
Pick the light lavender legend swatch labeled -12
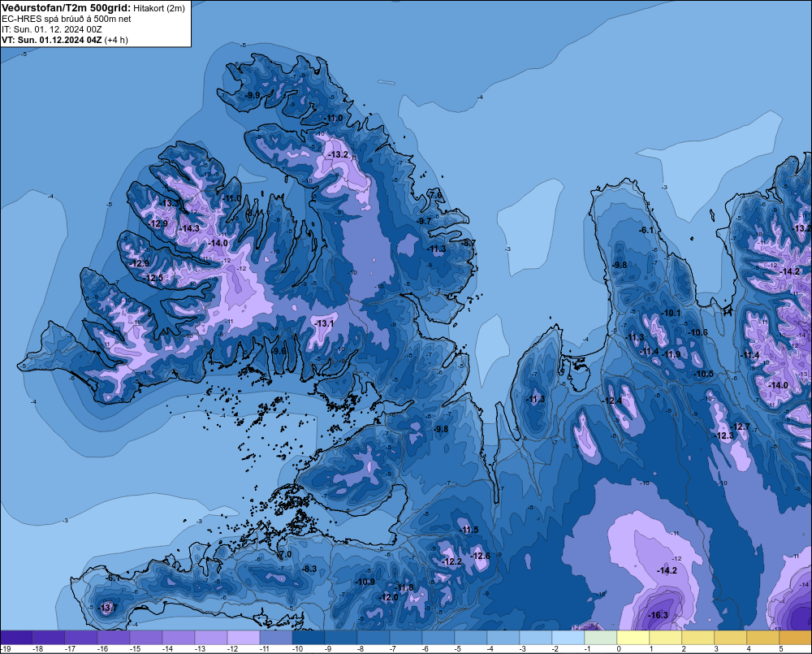coord(244,637)
